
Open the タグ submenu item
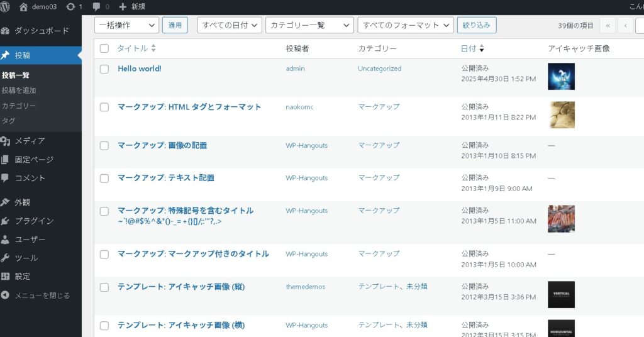click(8, 121)
